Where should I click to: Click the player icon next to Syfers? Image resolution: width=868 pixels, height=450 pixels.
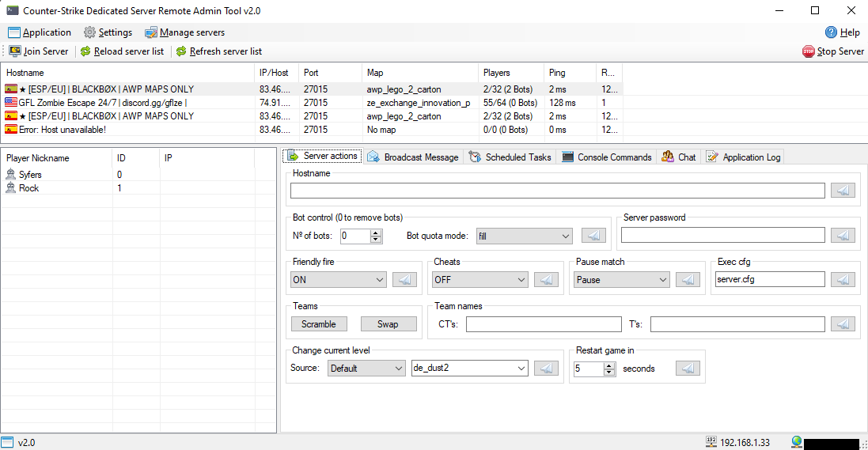(x=10, y=174)
